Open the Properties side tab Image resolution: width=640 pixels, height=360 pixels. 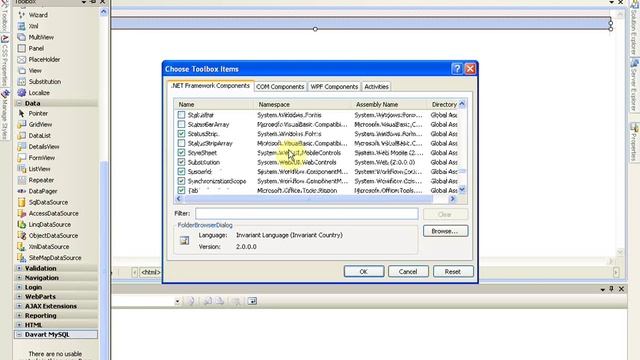point(634,144)
